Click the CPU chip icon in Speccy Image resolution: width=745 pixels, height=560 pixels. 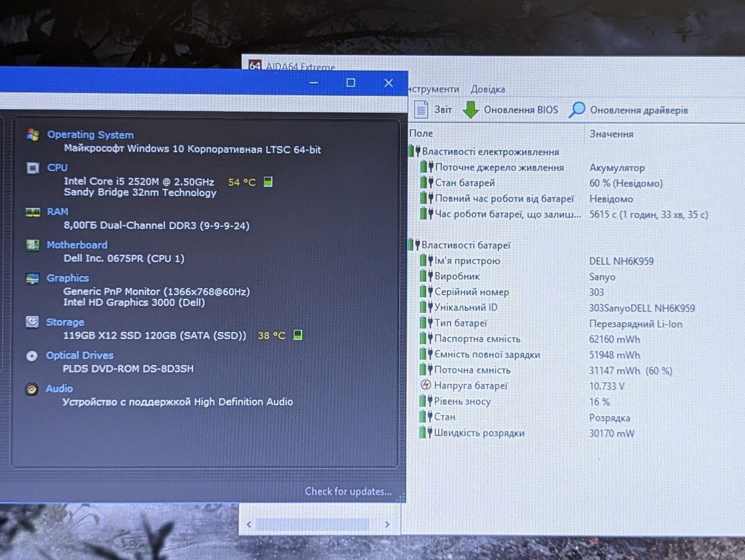[33, 168]
